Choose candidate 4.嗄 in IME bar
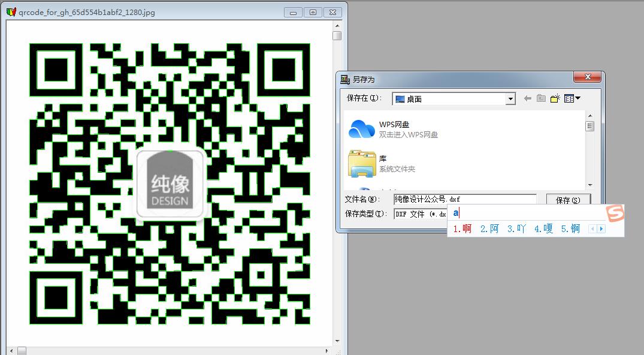This screenshot has height=355, width=644. [x=543, y=228]
